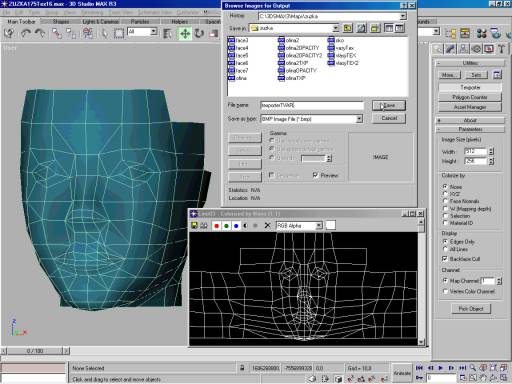Toggle Preview checkbox in save dialog
Viewport: 512px width, 384px height.
(x=315, y=175)
